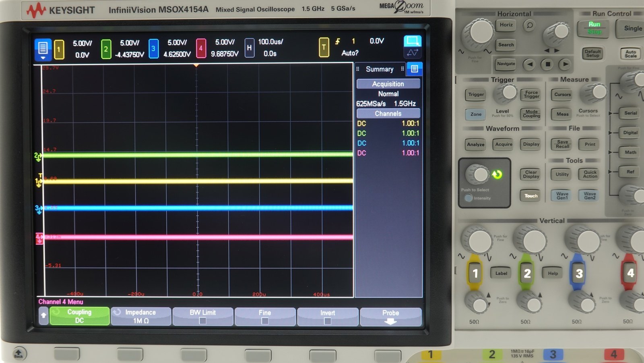Open the sidebar list icon beside Summary

tap(414, 69)
